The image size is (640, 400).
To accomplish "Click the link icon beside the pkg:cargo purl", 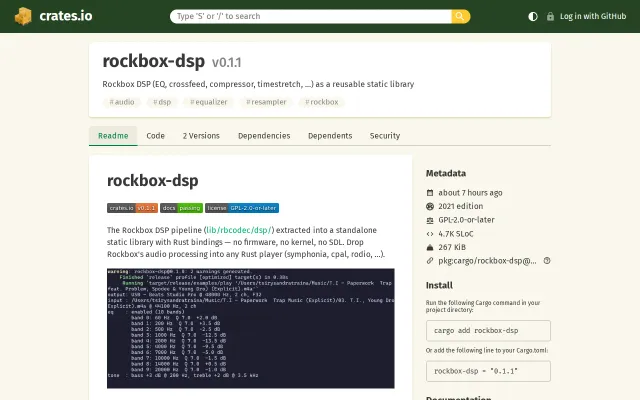I will click(x=430, y=261).
